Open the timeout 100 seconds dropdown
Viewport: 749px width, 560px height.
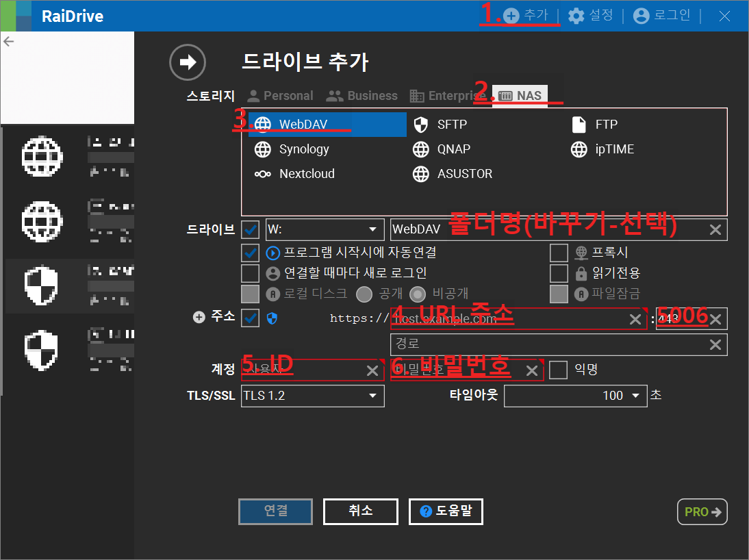pyautogui.click(x=576, y=396)
